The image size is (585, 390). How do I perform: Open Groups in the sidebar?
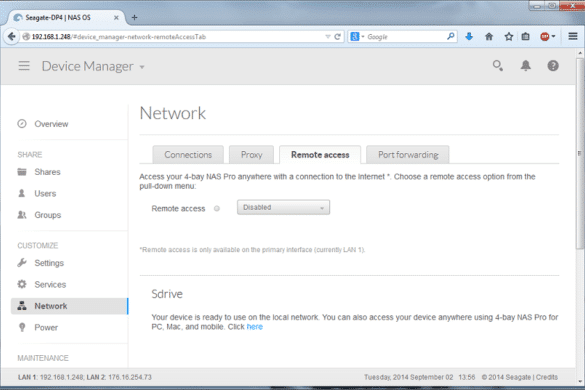48,215
